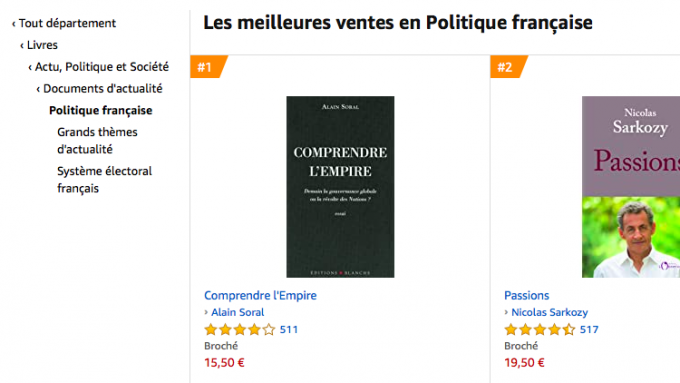
Task: Click the Passions book cover image
Action: click(631, 187)
